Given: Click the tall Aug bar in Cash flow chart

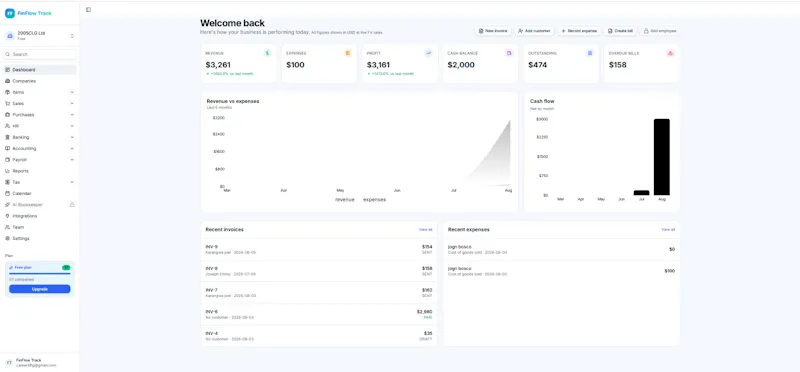Looking at the screenshot, I should click(x=662, y=157).
